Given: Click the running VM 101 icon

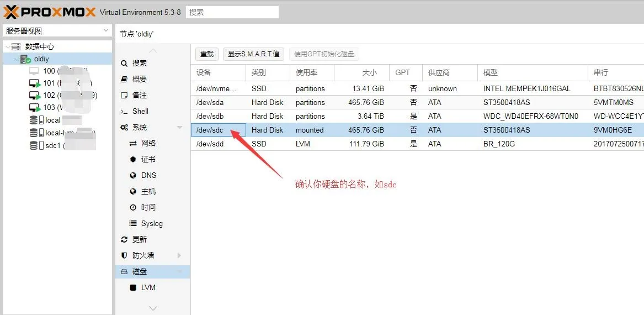Looking at the screenshot, I should [x=35, y=83].
